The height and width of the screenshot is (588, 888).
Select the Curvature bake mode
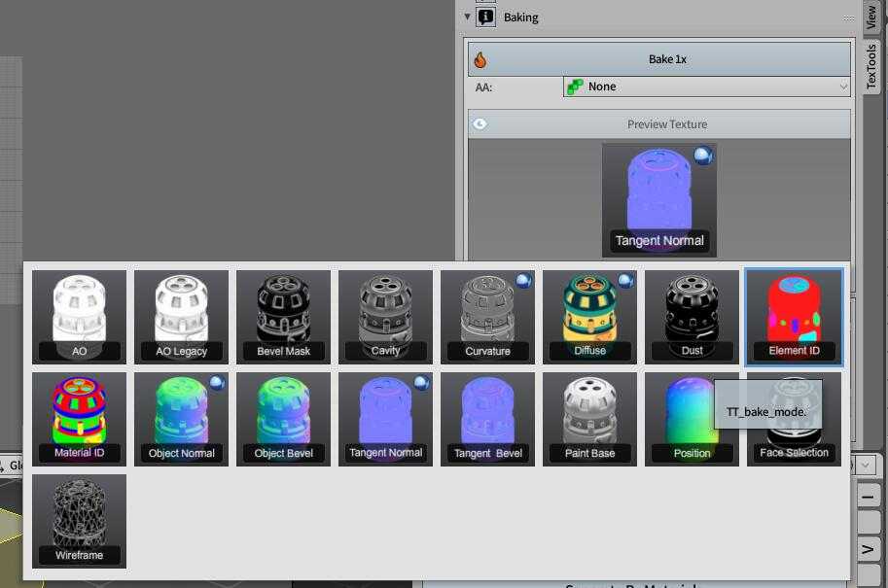[x=487, y=317]
